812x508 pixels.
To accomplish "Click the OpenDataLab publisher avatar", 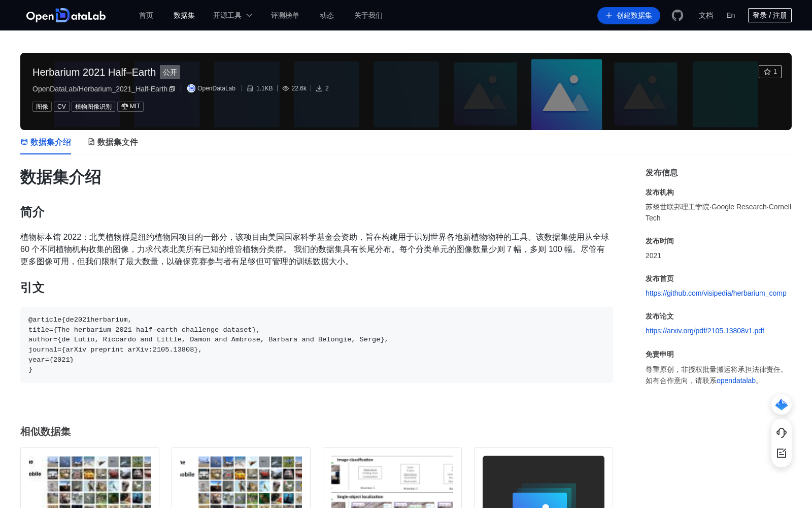I will [x=191, y=88].
